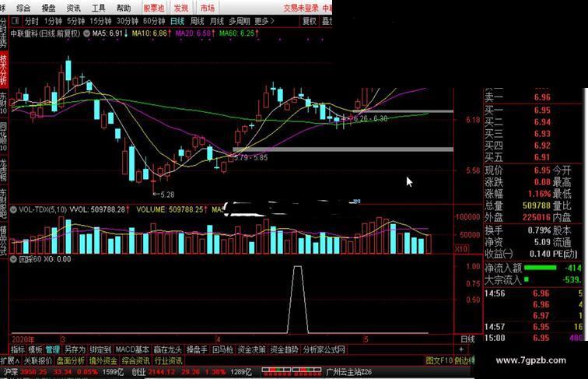Expand the 中联重科 main chart indicator dropdown
The height and width of the screenshot is (379, 588).
(86, 33)
